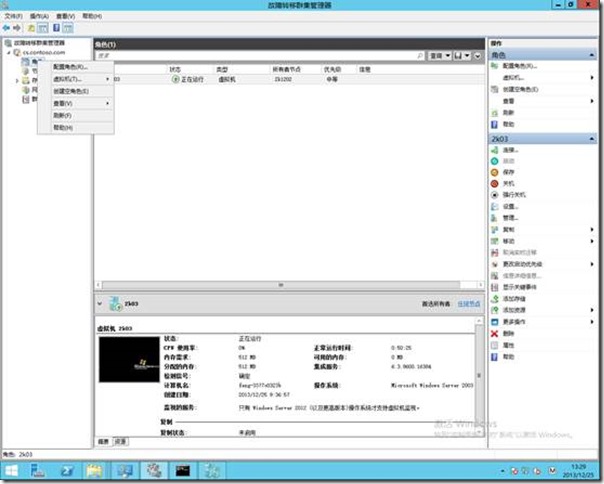Click 连接... connect action under 2k03
604x484 pixels.
(x=510, y=150)
